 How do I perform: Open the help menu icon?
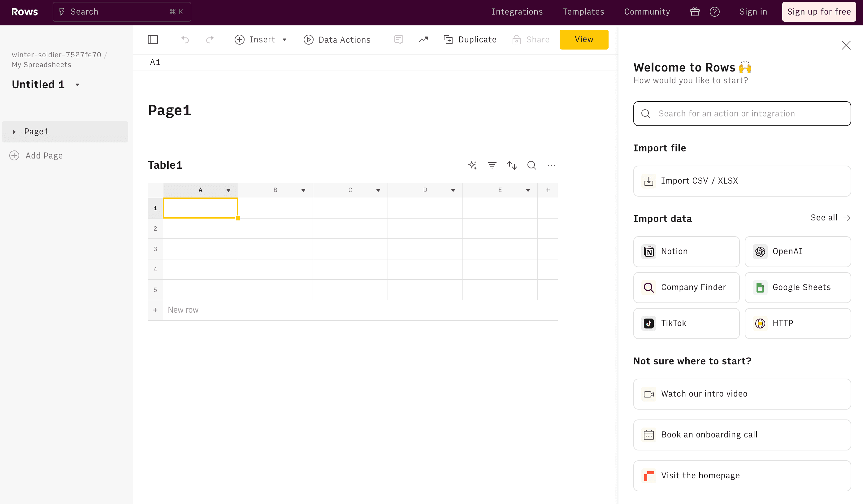[x=715, y=11]
